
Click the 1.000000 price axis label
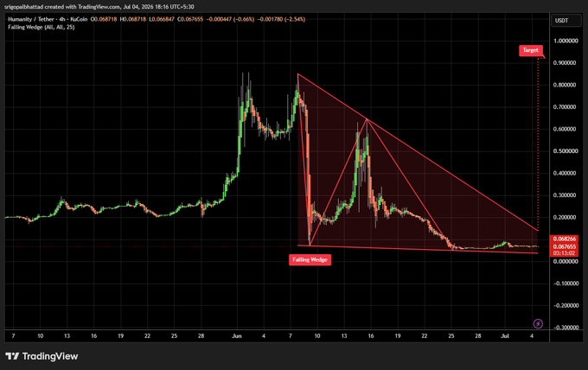(566, 41)
